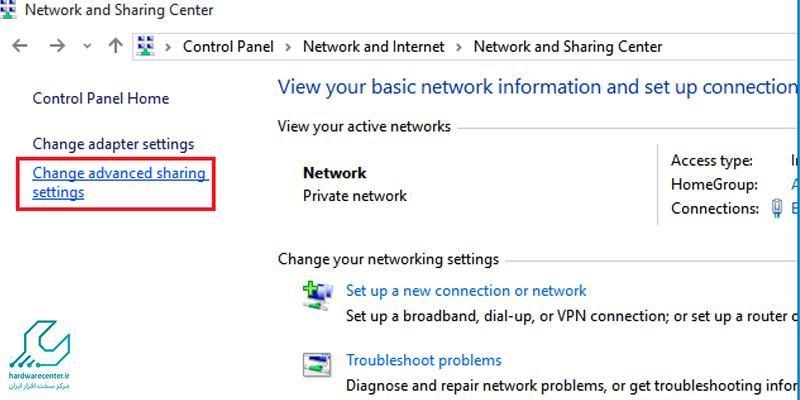This screenshot has height=400, width=800.
Task: Click the Troubleshoot problems icon
Action: (317, 364)
